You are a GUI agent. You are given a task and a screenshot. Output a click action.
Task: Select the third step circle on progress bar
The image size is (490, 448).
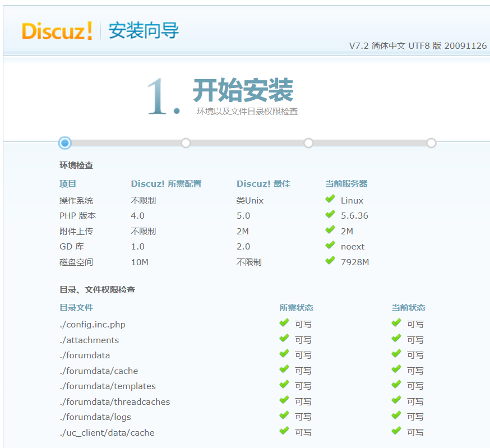coord(308,143)
